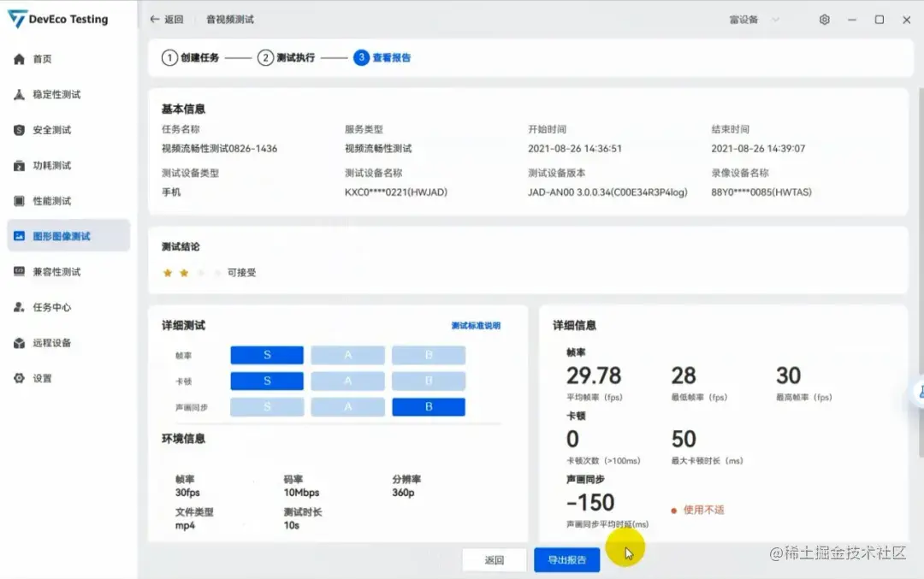Click the 帧率 A grade block
This screenshot has width=924, height=579.
(x=347, y=355)
